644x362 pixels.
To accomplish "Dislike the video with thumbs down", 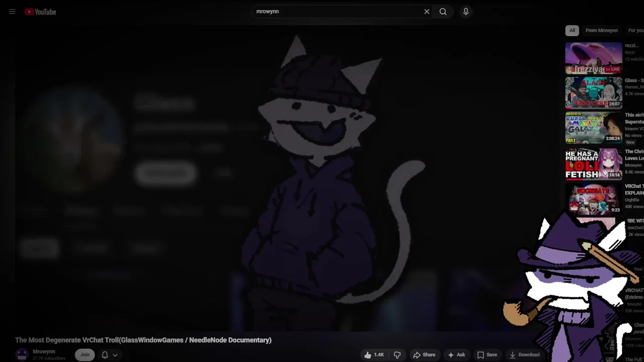I will [x=397, y=355].
